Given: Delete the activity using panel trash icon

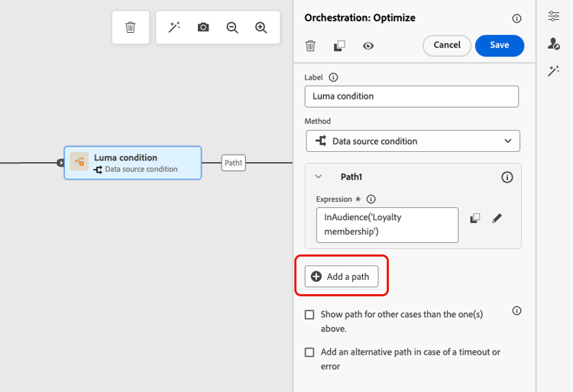Looking at the screenshot, I should 310,46.
